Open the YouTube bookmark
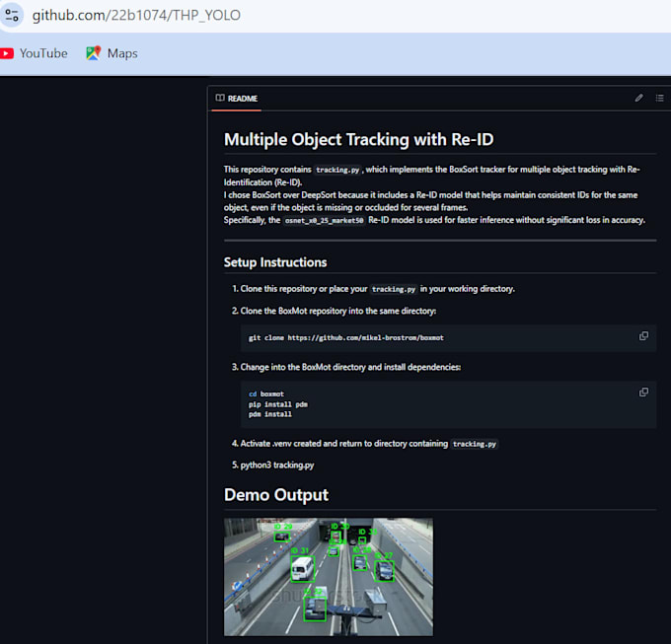The width and height of the screenshot is (671, 644). pos(35,53)
